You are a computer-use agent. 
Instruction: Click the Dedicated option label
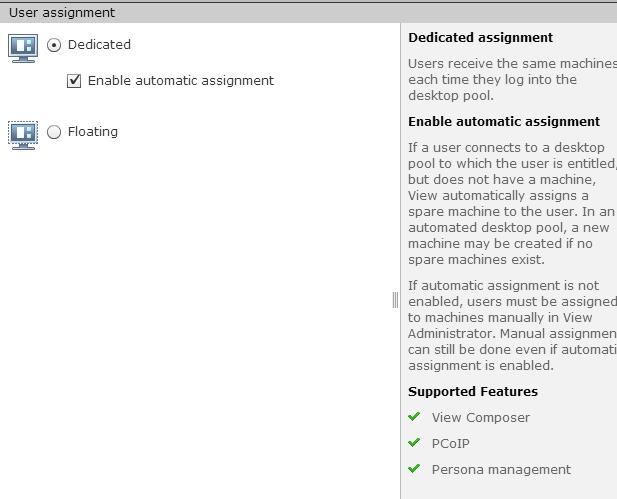point(99,45)
